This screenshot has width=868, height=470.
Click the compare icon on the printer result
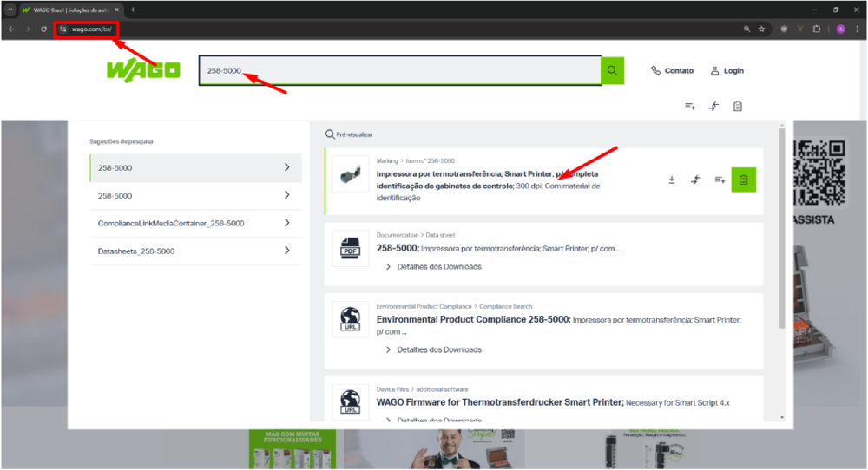pyautogui.click(x=695, y=180)
